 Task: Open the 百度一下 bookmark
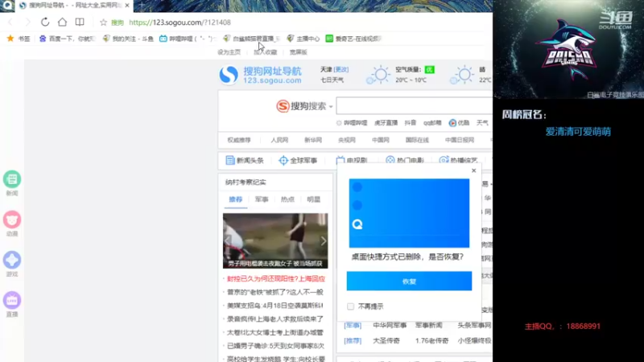click(67, 39)
